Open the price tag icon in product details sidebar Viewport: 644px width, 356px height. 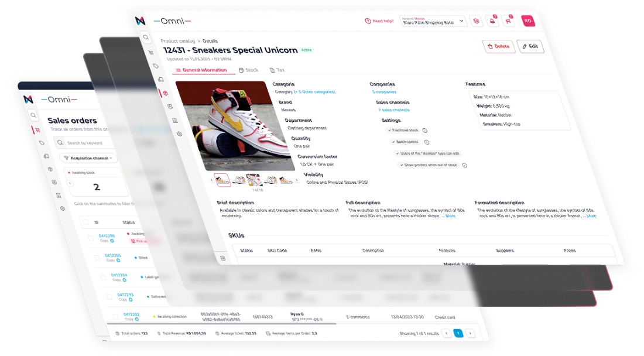click(156, 66)
